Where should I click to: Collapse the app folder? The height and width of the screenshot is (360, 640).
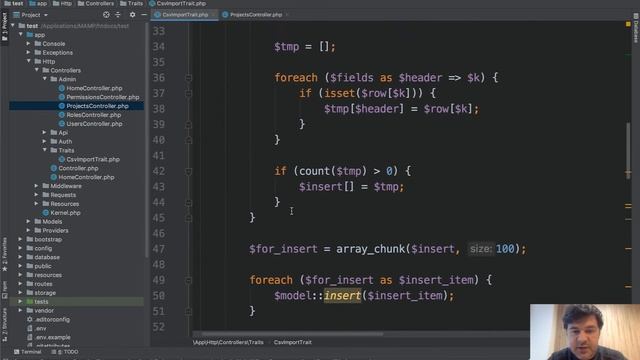tap(21, 35)
